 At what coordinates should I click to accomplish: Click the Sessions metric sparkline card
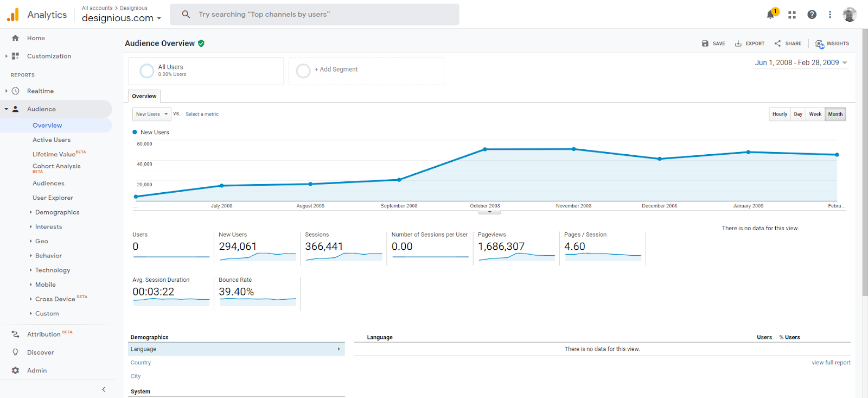tap(343, 248)
